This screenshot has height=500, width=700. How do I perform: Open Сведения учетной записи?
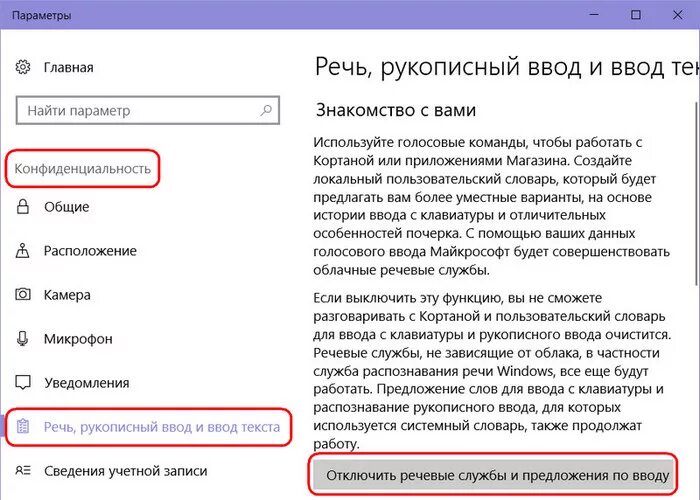click(x=125, y=471)
